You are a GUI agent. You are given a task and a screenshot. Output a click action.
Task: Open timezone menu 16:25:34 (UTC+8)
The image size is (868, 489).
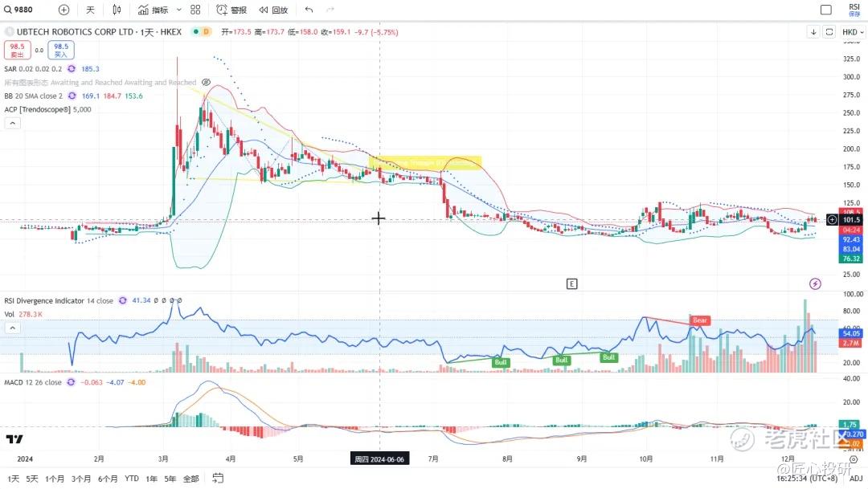click(807, 479)
